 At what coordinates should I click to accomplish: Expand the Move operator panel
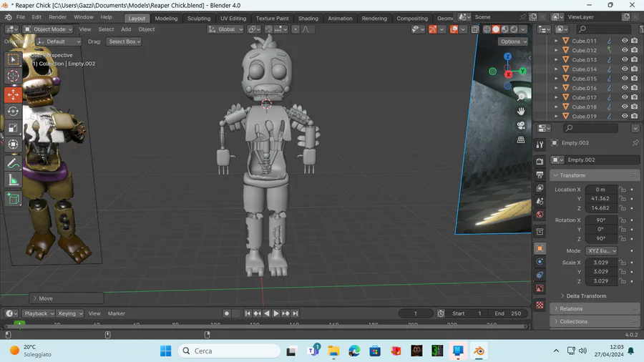click(66, 298)
